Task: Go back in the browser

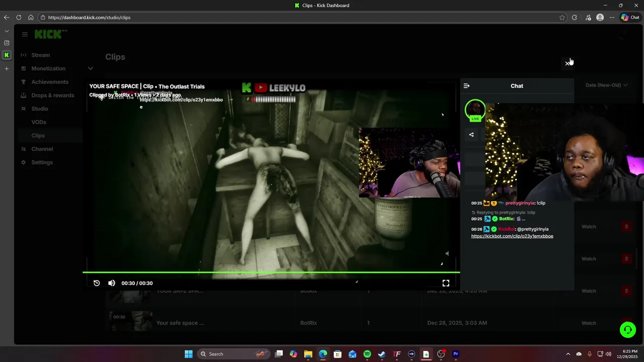Action: click(7, 17)
